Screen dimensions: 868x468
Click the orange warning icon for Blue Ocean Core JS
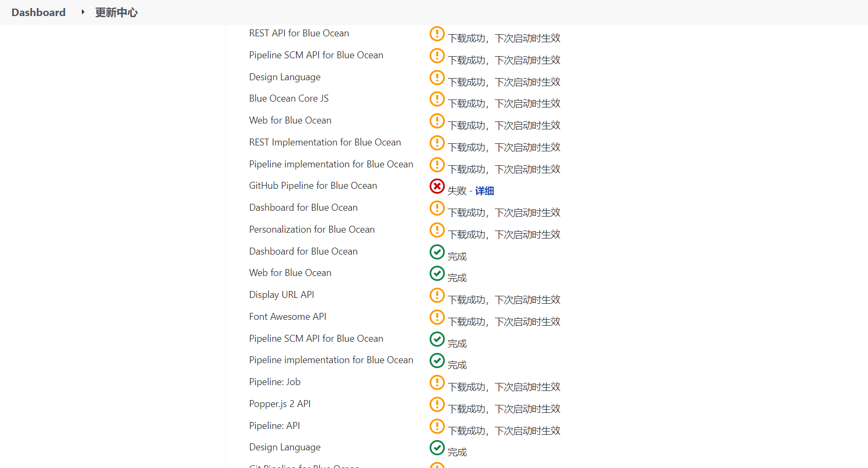pyautogui.click(x=437, y=99)
